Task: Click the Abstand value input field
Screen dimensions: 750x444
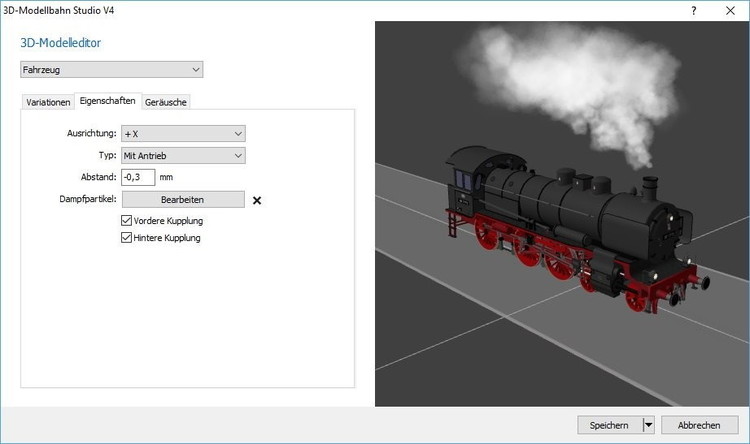Action: [138, 177]
